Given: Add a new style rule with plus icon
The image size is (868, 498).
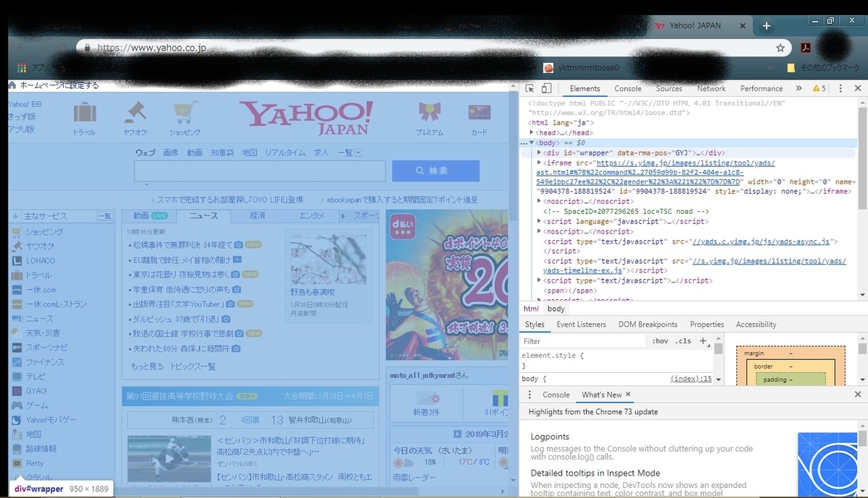Looking at the screenshot, I should point(703,341).
